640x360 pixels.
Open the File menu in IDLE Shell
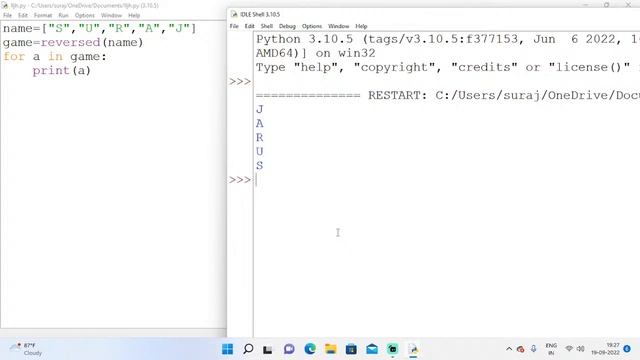pyautogui.click(x=234, y=26)
